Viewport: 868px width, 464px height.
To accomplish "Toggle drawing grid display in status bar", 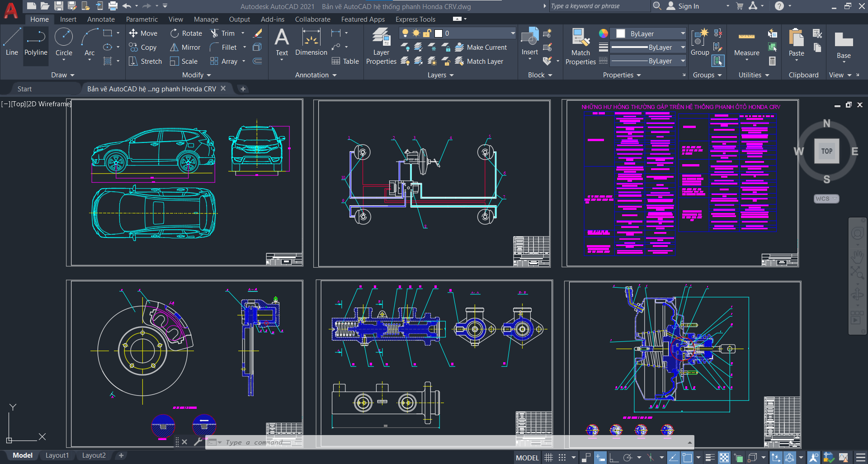I will [x=548, y=458].
